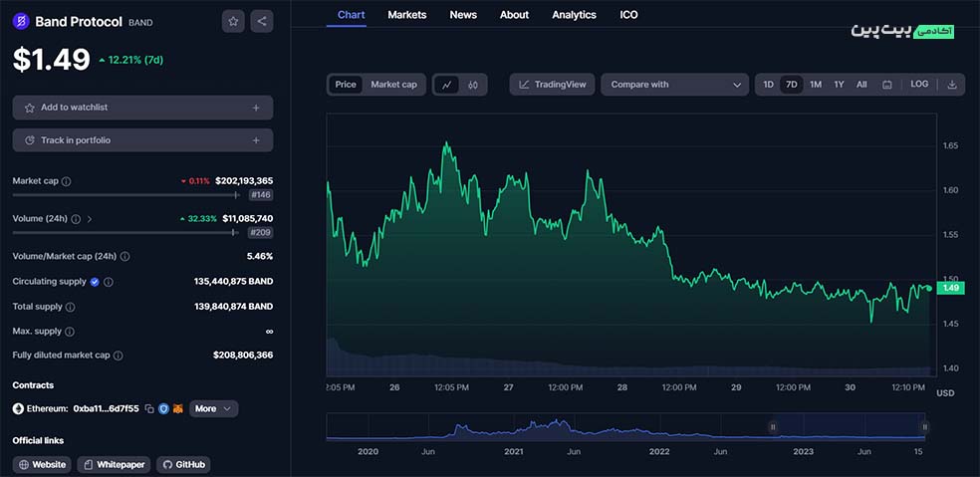980x477 pixels.
Task: Click the MetaMask fox icon
Action: coord(177,408)
